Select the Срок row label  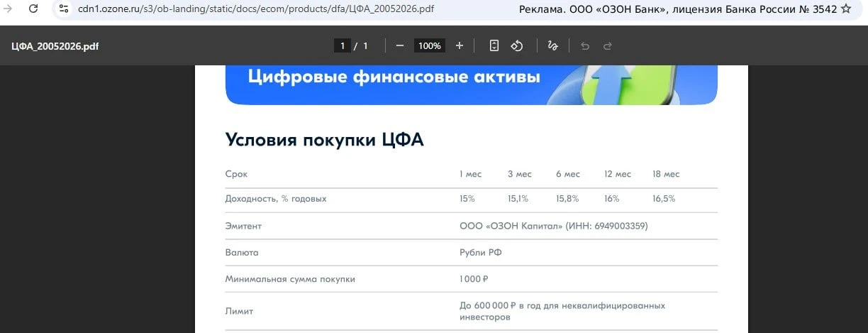pyautogui.click(x=237, y=175)
